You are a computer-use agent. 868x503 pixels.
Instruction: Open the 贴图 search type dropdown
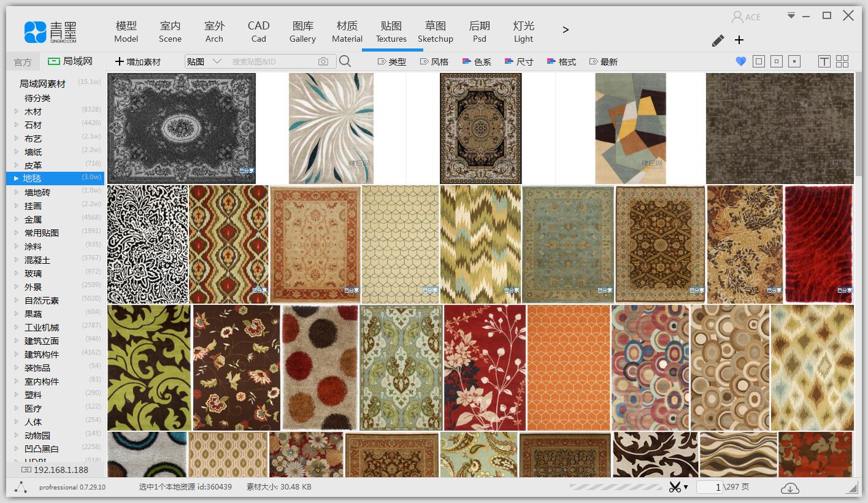204,61
